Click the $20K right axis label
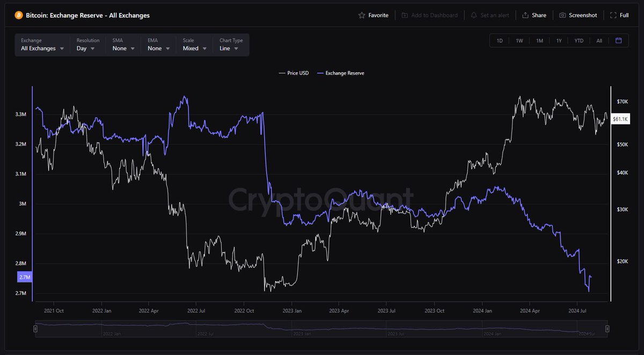The image size is (644, 355). click(x=623, y=261)
